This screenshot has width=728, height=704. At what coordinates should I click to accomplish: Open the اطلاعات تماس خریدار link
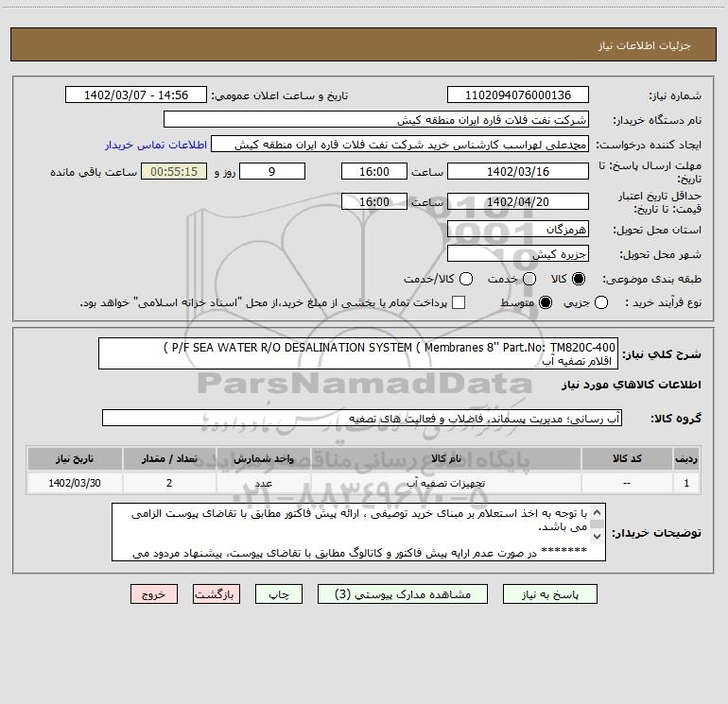[x=156, y=145]
